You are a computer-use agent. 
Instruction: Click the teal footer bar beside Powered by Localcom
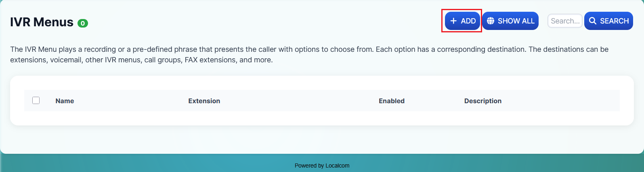pos(162,164)
